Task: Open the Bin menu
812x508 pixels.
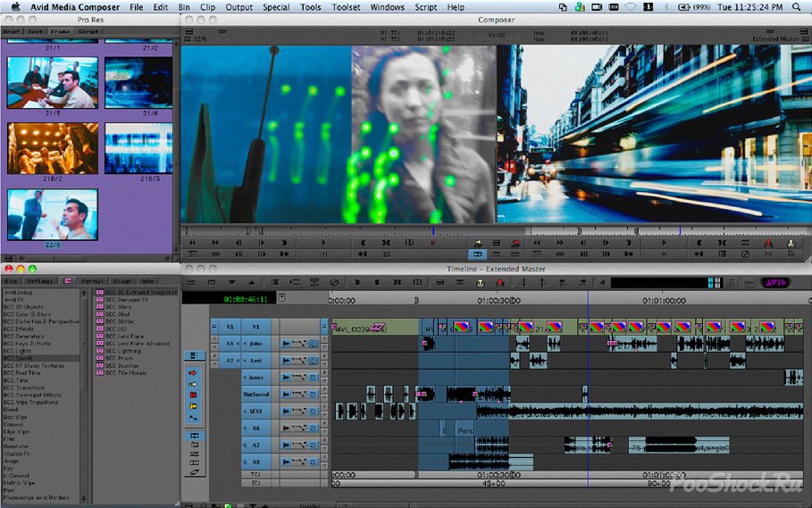Action: (x=184, y=7)
